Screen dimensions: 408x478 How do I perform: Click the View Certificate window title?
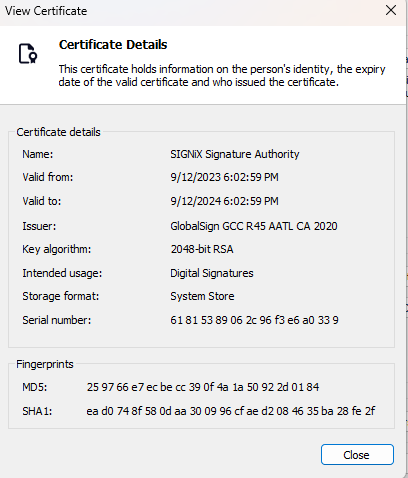click(x=46, y=11)
